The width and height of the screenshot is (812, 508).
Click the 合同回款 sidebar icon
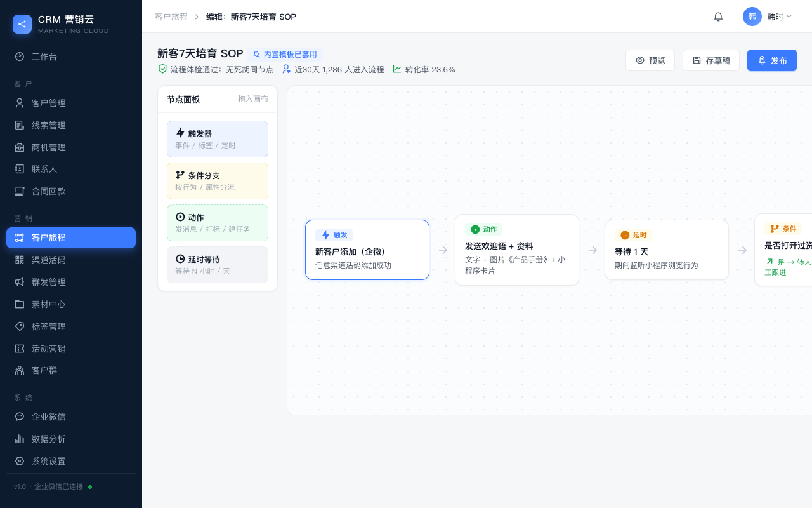click(x=20, y=191)
